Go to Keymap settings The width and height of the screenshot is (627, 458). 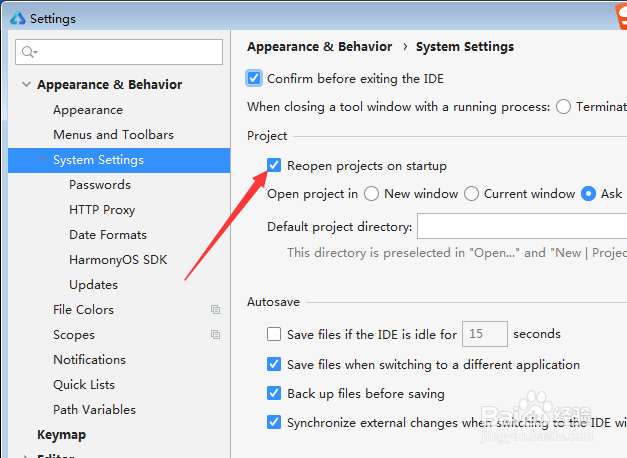click(x=62, y=435)
